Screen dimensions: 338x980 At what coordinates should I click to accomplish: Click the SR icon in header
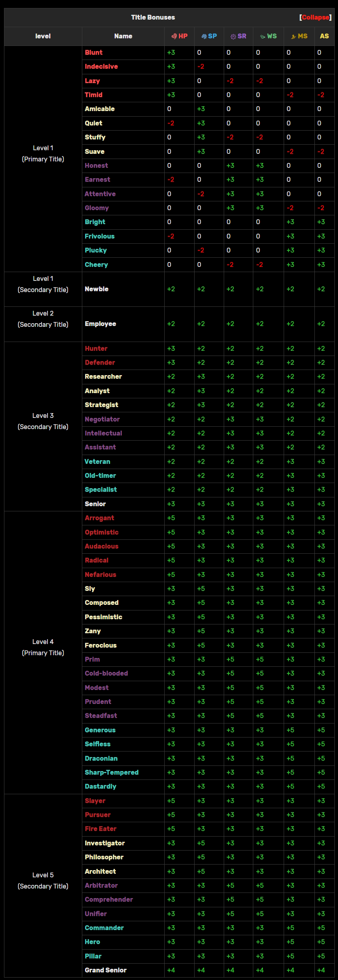pos(233,36)
